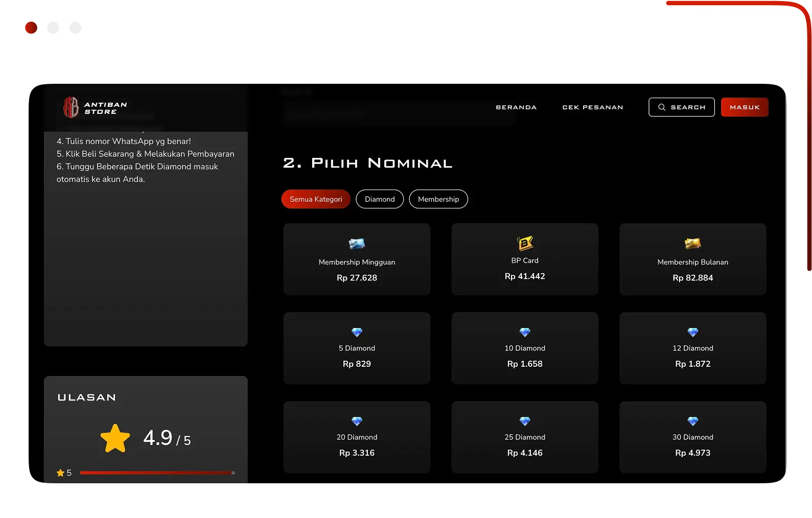Screen dimensions: 812x518
Task: Click the Membership Mingguan card icon
Action: click(x=357, y=244)
